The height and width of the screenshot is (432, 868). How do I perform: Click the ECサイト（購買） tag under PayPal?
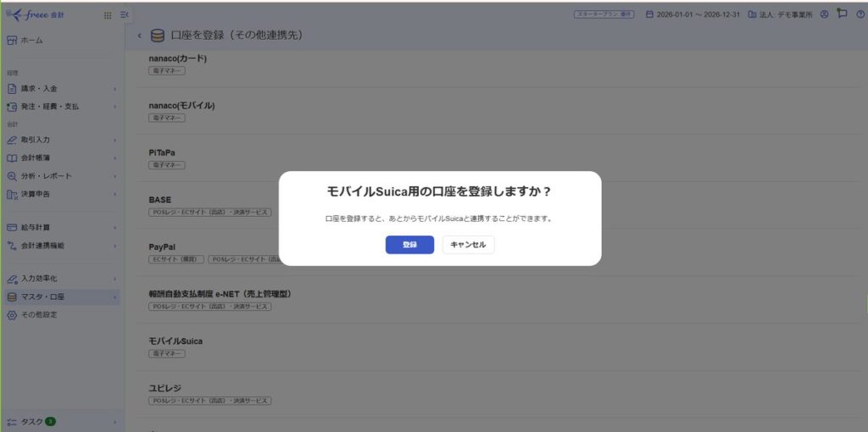pos(176,259)
